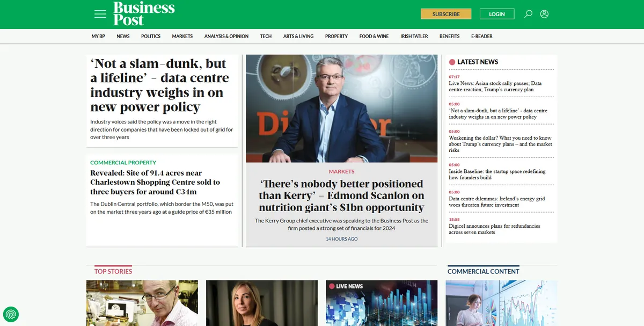Open the MY BP menu item

click(x=98, y=36)
